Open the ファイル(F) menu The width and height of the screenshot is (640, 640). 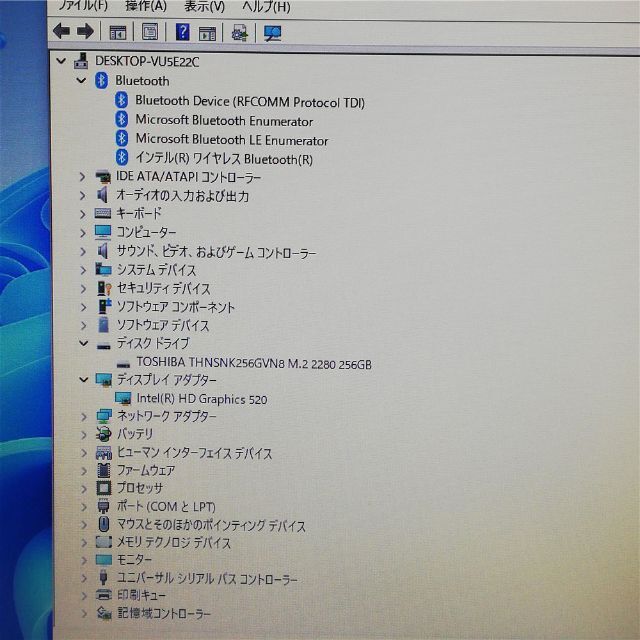(83, 6)
